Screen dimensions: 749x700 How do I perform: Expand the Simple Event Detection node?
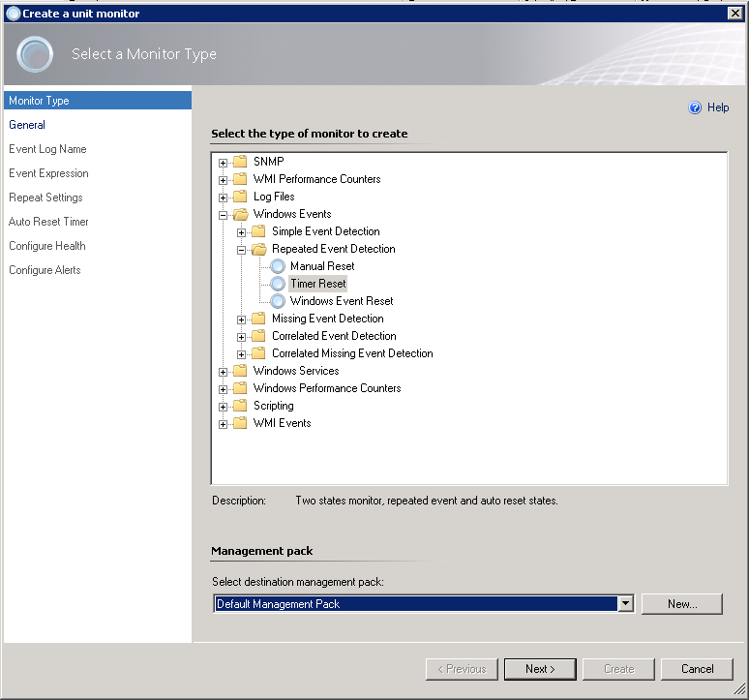241,232
